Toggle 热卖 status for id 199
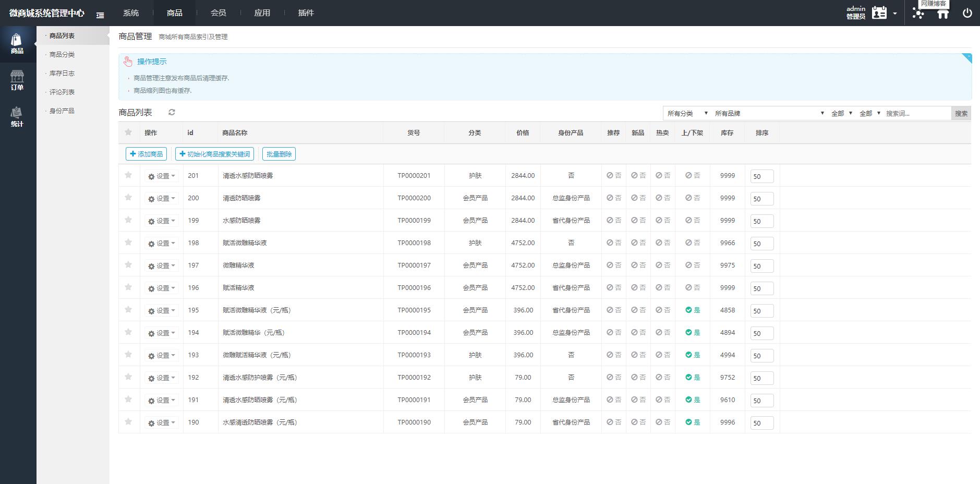The width and height of the screenshot is (980, 484). [x=663, y=220]
